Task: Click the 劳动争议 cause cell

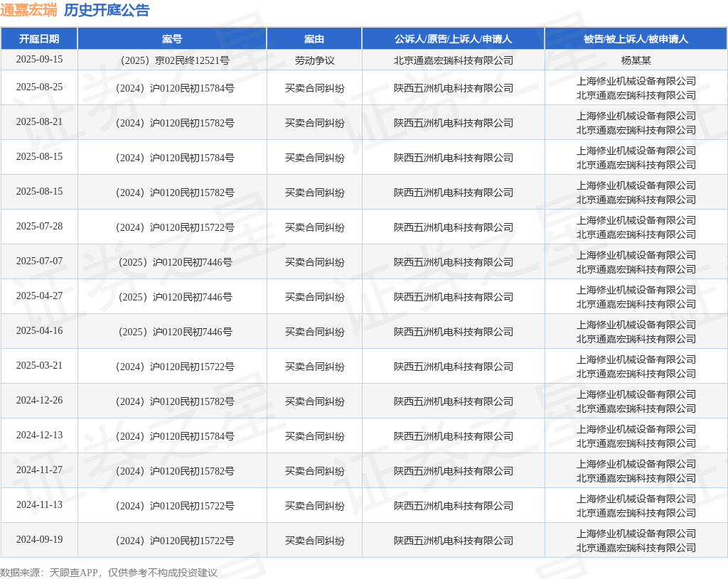Action: click(x=314, y=60)
